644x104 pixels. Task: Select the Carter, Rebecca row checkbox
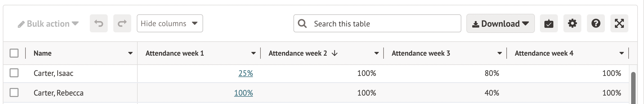14,92
